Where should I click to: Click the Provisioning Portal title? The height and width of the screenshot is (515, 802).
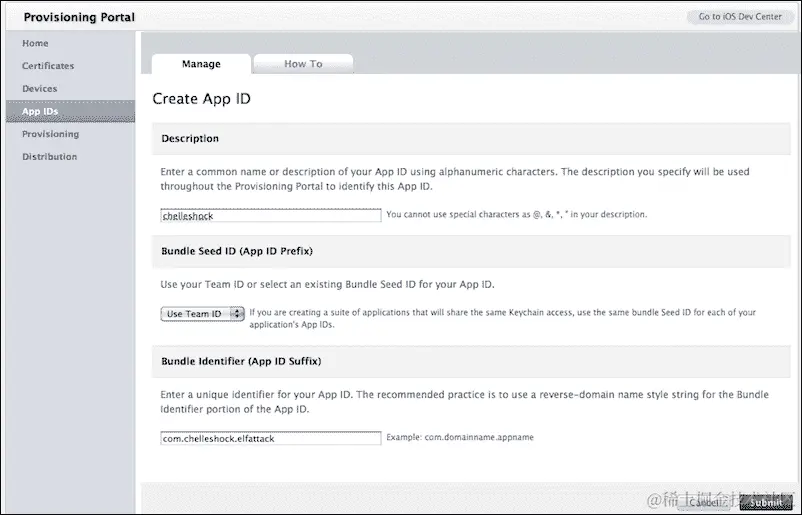(x=79, y=17)
